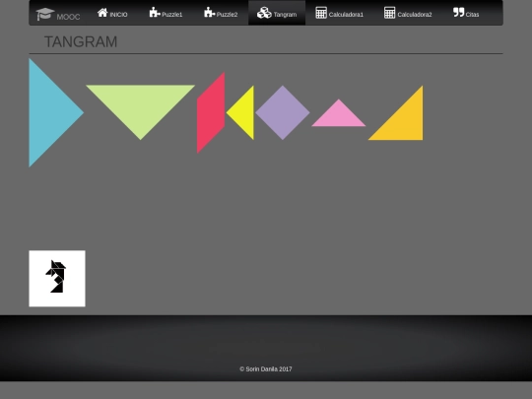Viewport: 532px width, 399px height.
Task: Click the TANGRAM page heading
Action: (x=81, y=42)
